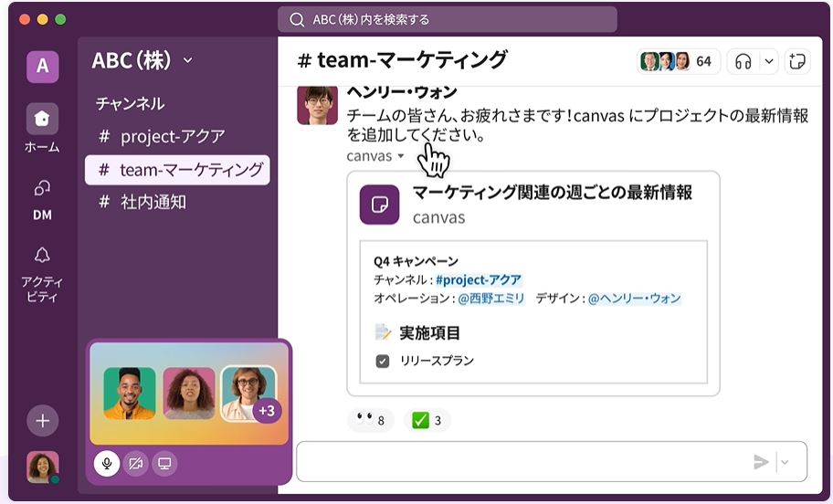Click the # team-マーケティング channel header title
Screen dimensions: 833x504
click(402, 60)
